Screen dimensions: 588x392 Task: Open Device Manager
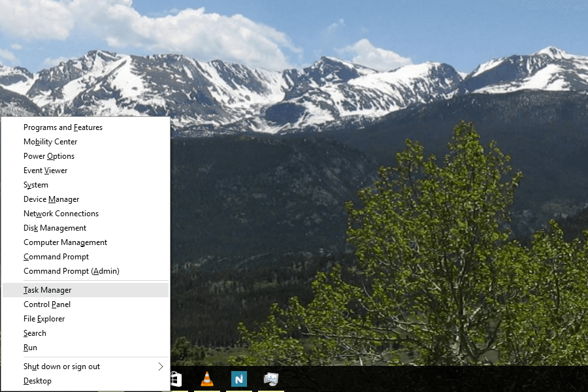(86, 199)
